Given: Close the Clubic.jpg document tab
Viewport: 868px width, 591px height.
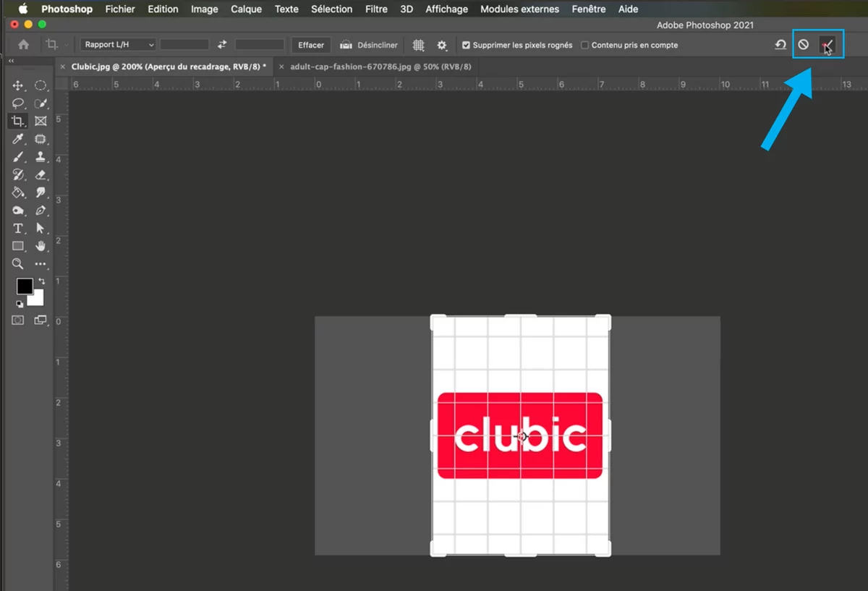Looking at the screenshot, I should click(x=63, y=66).
